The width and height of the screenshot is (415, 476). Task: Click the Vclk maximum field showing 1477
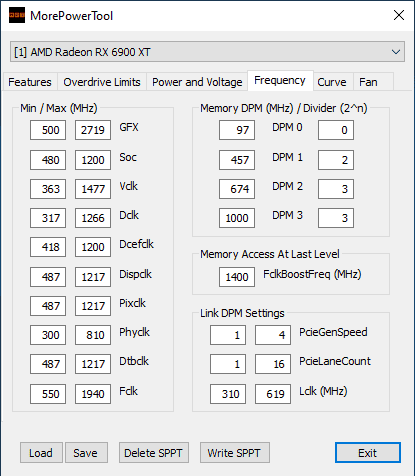(93, 189)
